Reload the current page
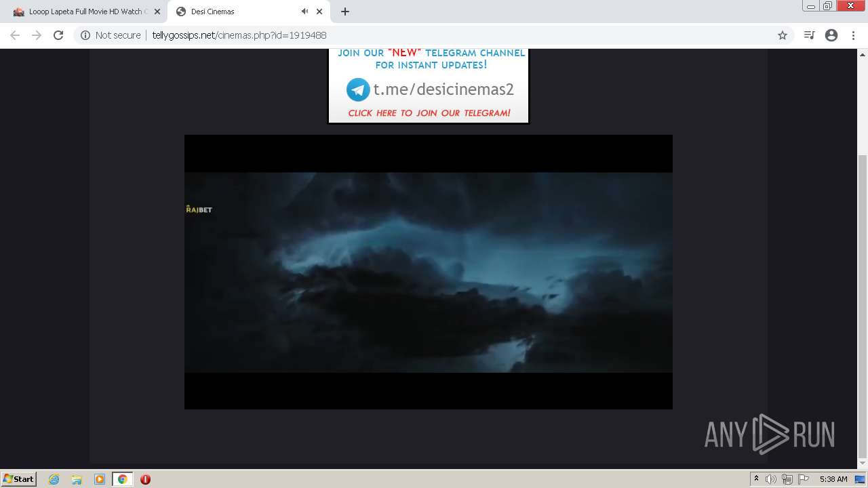This screenshot has height=488, width=868. 58,35
